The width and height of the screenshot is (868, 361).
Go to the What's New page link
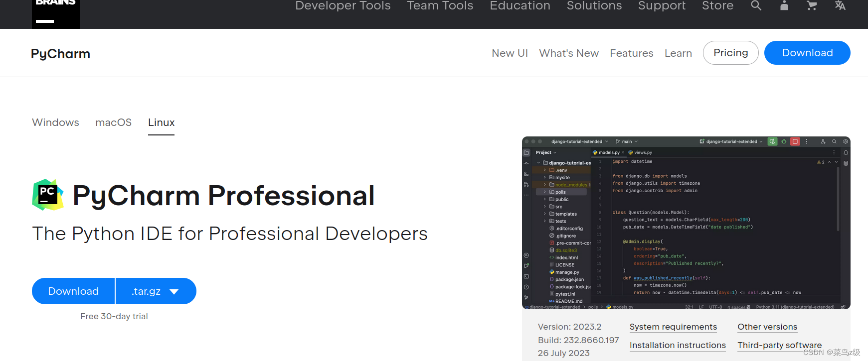click(569, 53)
